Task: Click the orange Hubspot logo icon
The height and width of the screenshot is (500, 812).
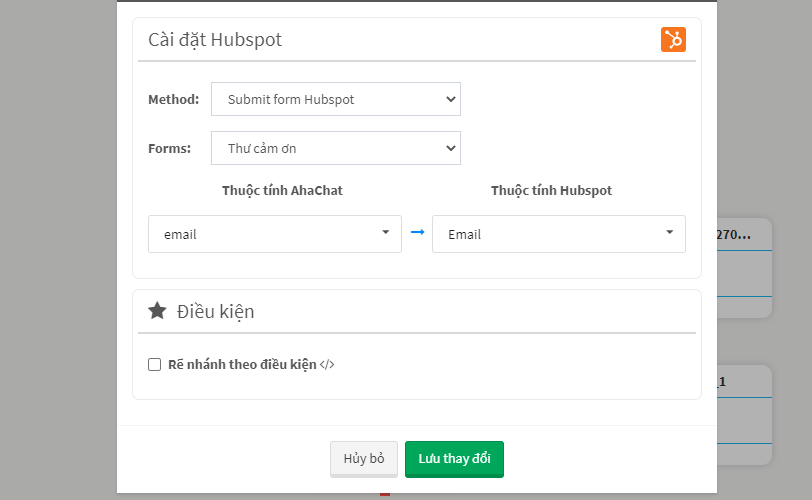Action: click(x=673, y=39)
